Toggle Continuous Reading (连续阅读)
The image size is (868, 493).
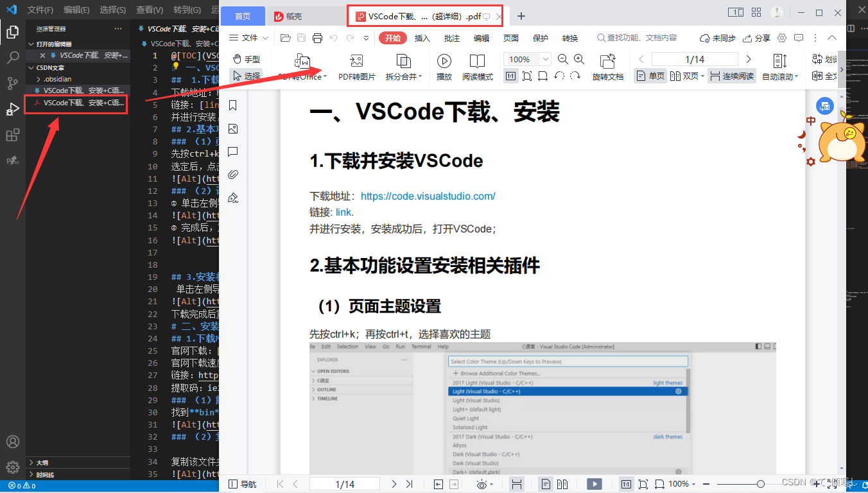coord(731,76)
